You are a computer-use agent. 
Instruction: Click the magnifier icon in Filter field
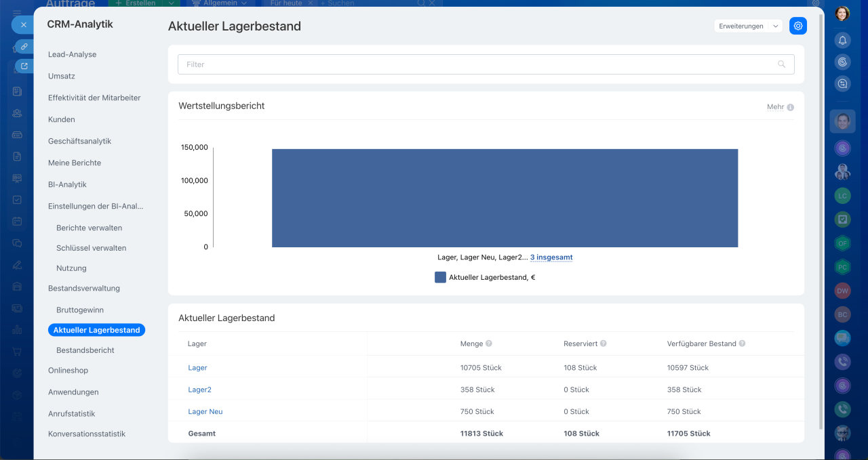[x=782, y=64]
